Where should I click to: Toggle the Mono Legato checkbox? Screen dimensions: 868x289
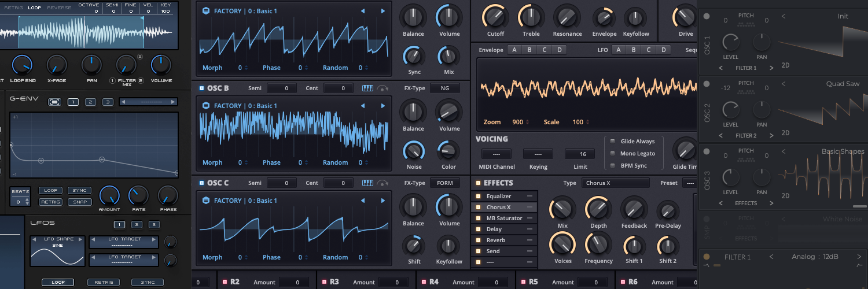[613, 154]
